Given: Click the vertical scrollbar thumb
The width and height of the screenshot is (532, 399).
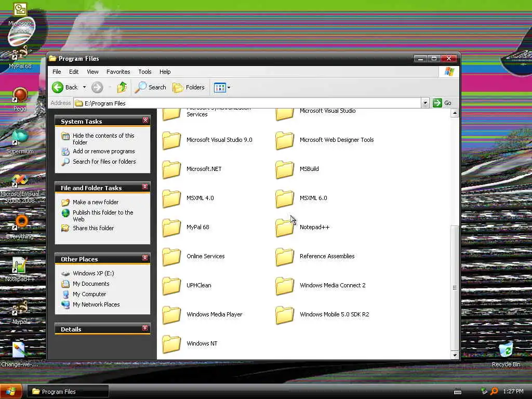Looking at the screenshot, I should click(x=455, y=288).
